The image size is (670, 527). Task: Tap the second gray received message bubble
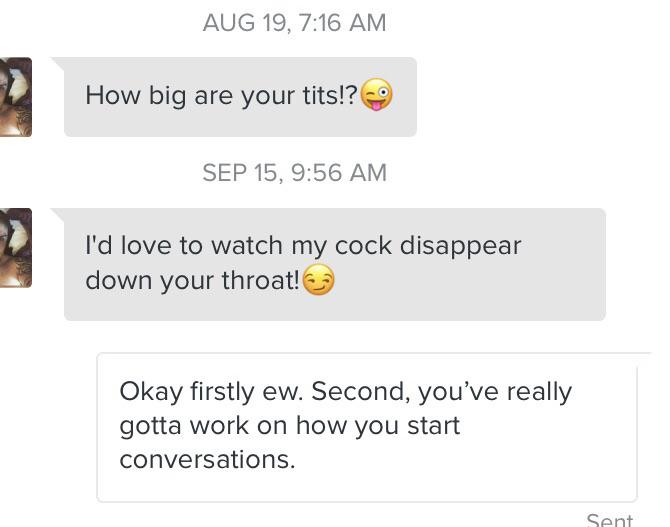(335, 264)
